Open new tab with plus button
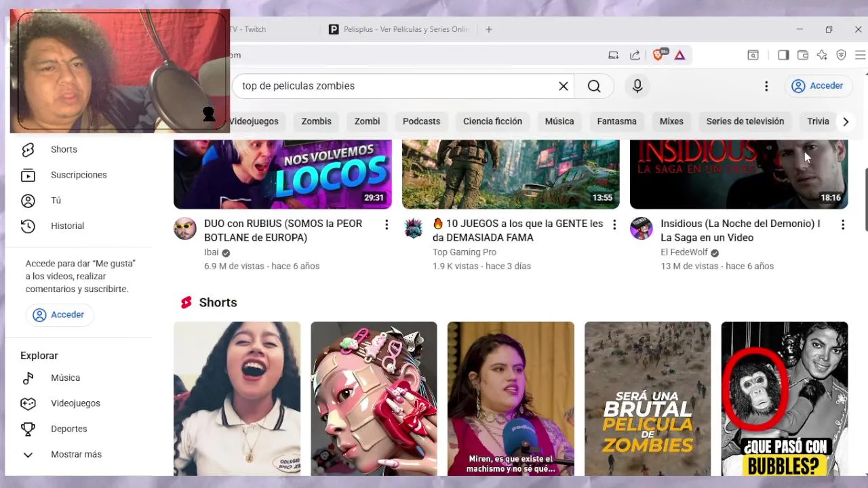The width and height of the screenshot is (868, 488). (x=489, y=29)
